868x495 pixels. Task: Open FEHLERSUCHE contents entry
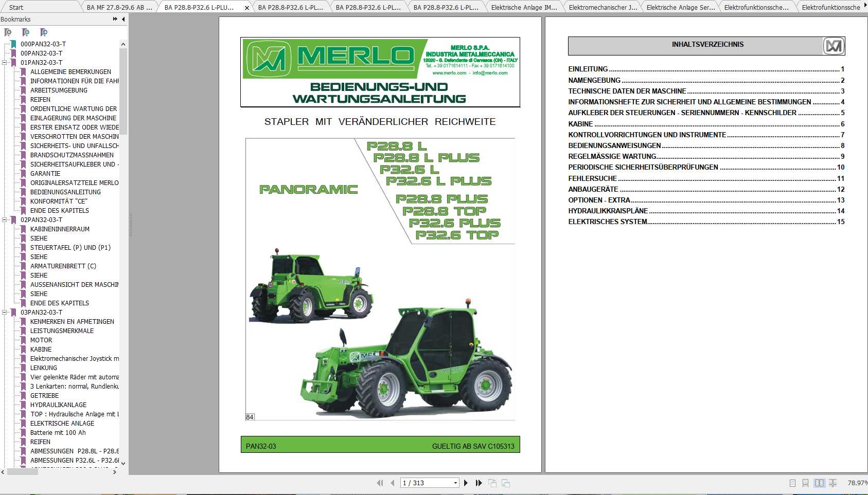706,178
